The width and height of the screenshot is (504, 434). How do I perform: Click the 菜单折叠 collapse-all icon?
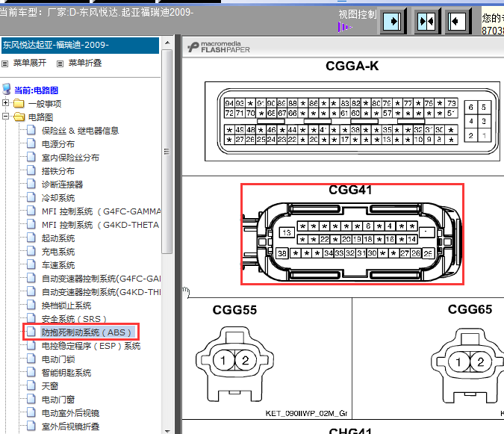(x=60, y=63)
